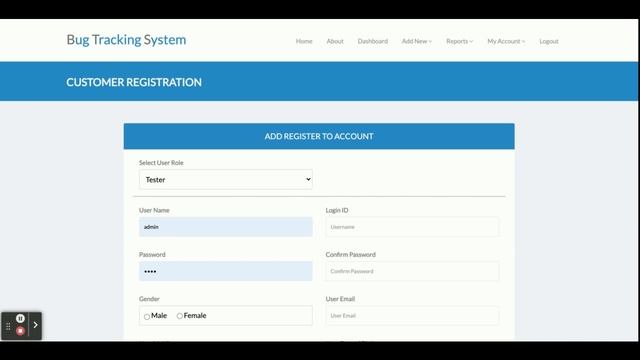
Task: Pause the screen recording
Action: [x=20, y=318]
